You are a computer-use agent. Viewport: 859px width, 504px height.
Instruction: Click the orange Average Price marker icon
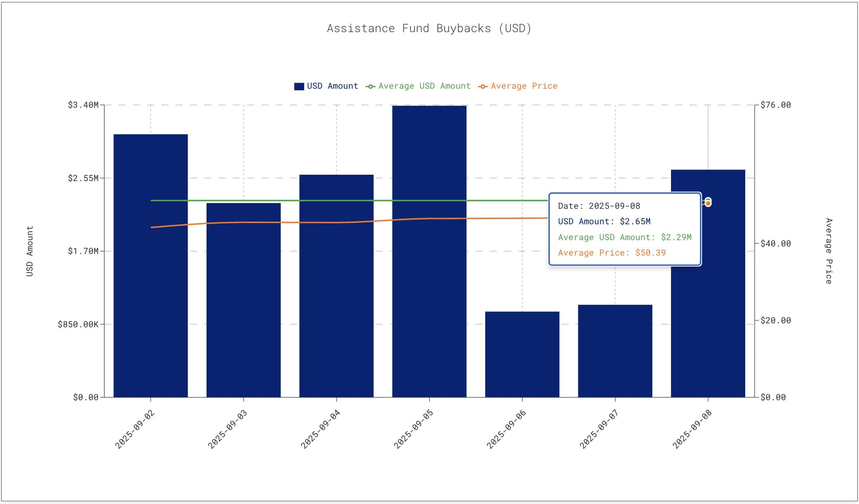click(x=483, y=86)
